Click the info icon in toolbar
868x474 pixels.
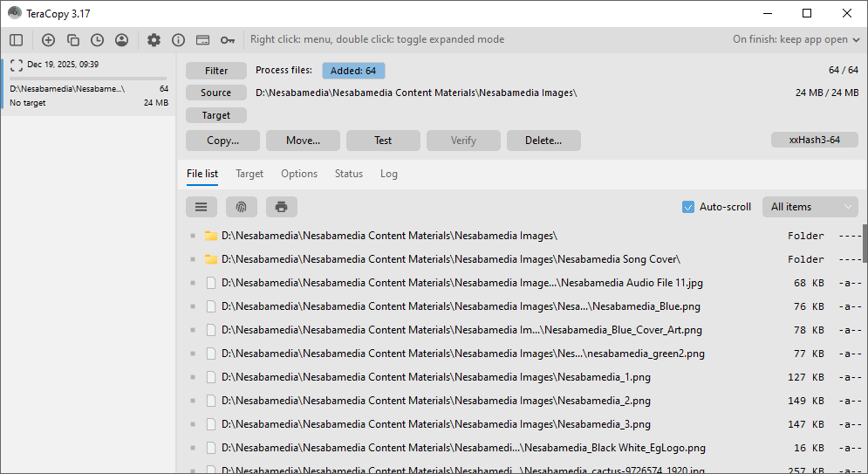tap(178, 39)
